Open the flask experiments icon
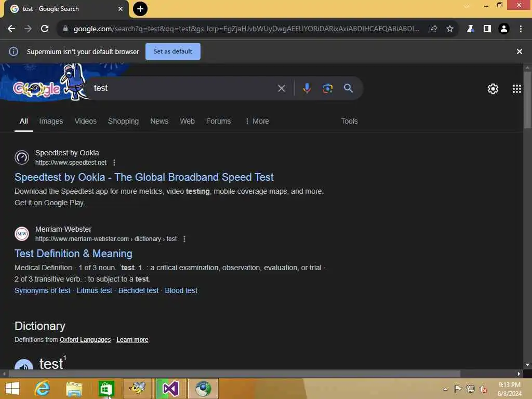 pyautogui.click(x=470, y=29)
